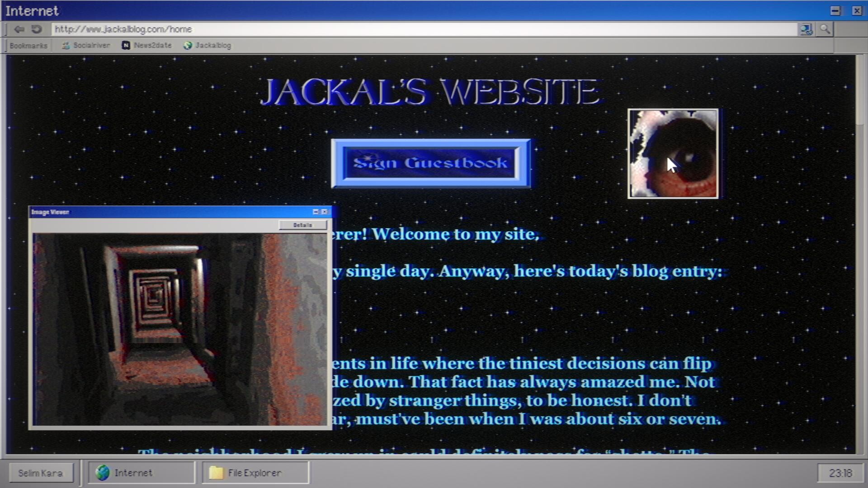Click the send/share icon beside the address bar

806,29
